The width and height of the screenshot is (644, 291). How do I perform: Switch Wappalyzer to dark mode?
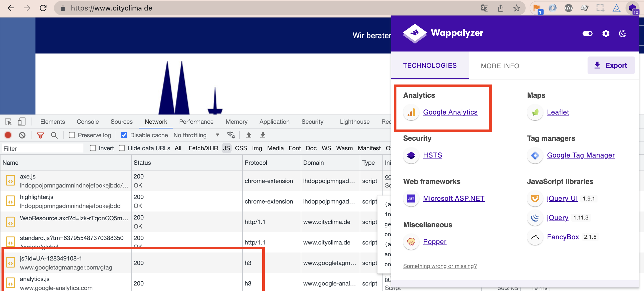click(622, 33)
